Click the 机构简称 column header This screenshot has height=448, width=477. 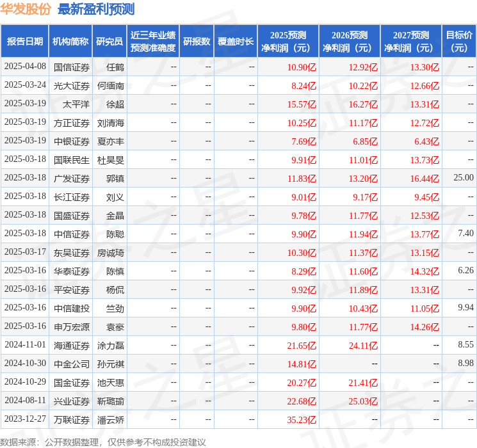[70, 42]
